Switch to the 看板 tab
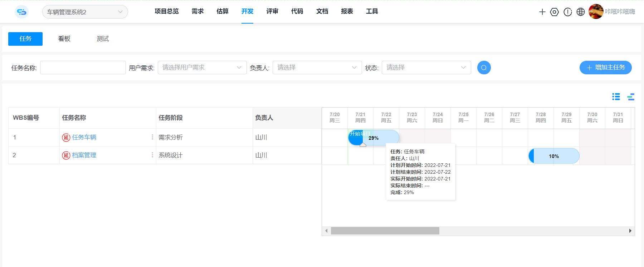Screen dimensions: 644x267 tap(64, 39)
